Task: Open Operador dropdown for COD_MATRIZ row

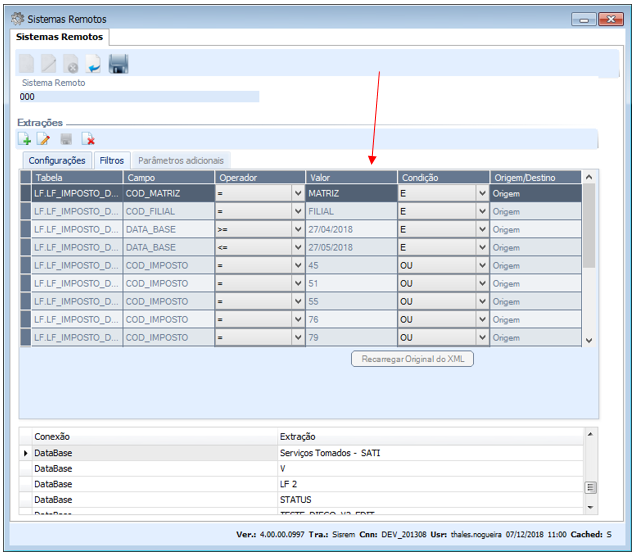Action: [x=297, y=193]
